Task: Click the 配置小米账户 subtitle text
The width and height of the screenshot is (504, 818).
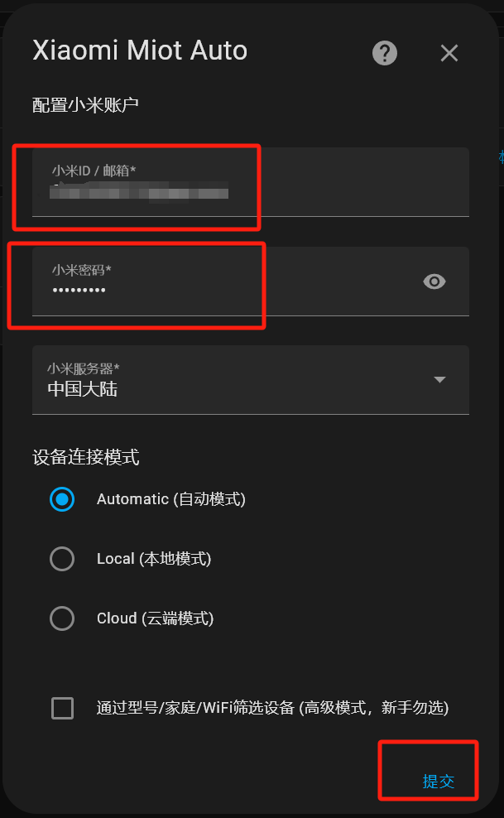Action: click(85, 105)
